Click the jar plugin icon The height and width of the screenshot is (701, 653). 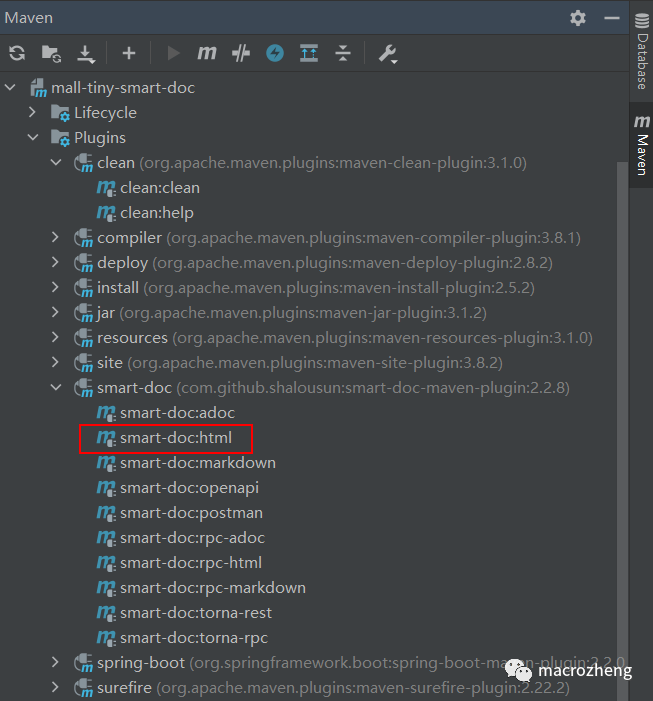coord(84,313)
